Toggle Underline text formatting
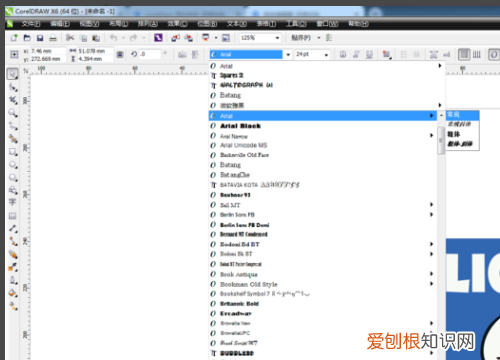Screen dimensions: 500x360 tap(369, 54)
